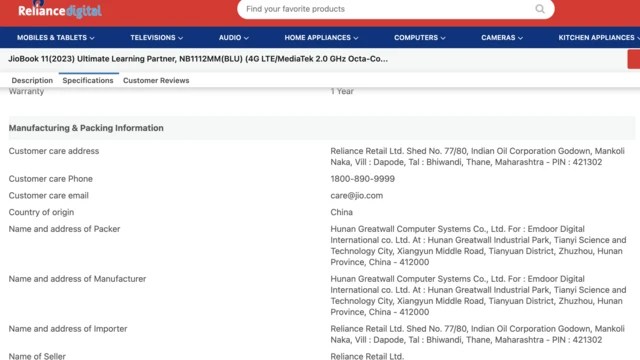Open the Kitchen Appliances menu
640x360 pixels.
598,38
